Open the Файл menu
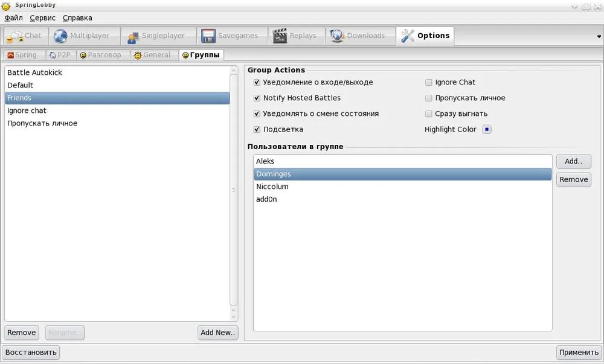 [x=13, y=18]
